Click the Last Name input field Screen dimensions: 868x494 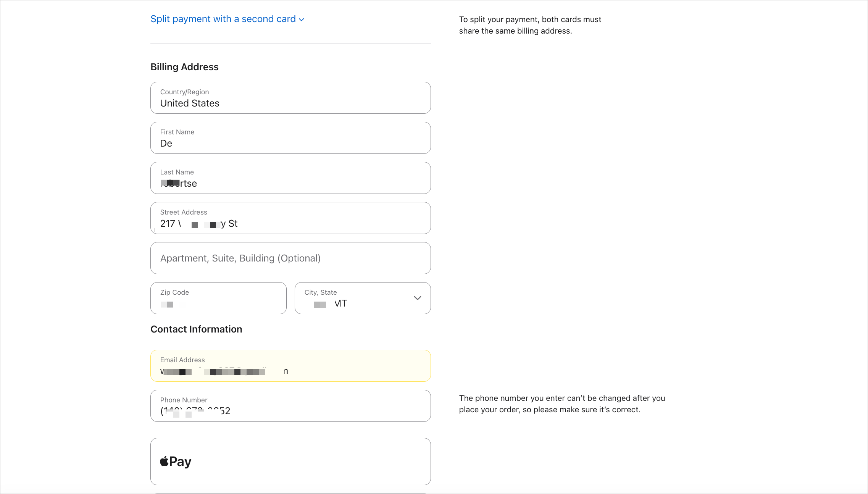290,178
